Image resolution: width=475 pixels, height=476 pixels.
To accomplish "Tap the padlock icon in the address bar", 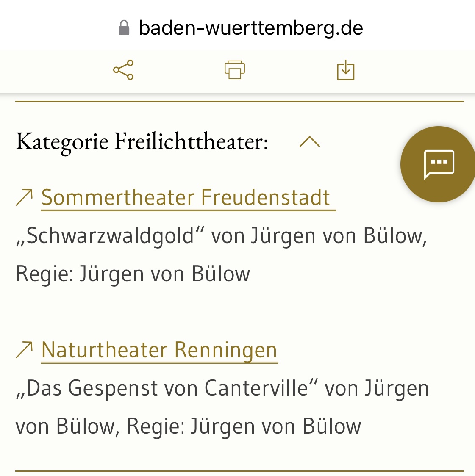I will (124, 28).
